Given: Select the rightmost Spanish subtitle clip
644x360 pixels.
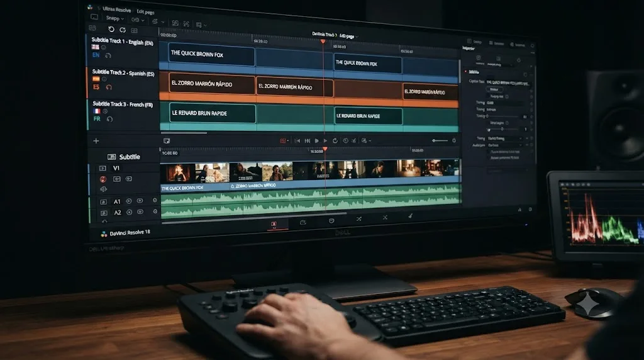Looking at the screenshot, I should [x=430, y=92].
